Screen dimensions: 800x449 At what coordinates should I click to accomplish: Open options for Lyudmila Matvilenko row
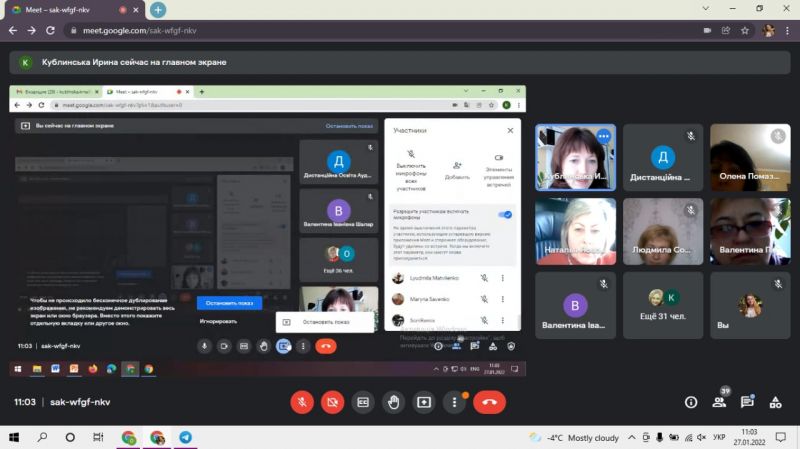[503, 278]
